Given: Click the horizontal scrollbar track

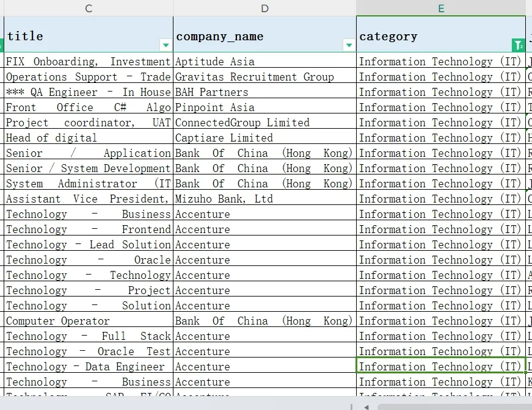Looking at the screenshot, I should pos(454,407).
